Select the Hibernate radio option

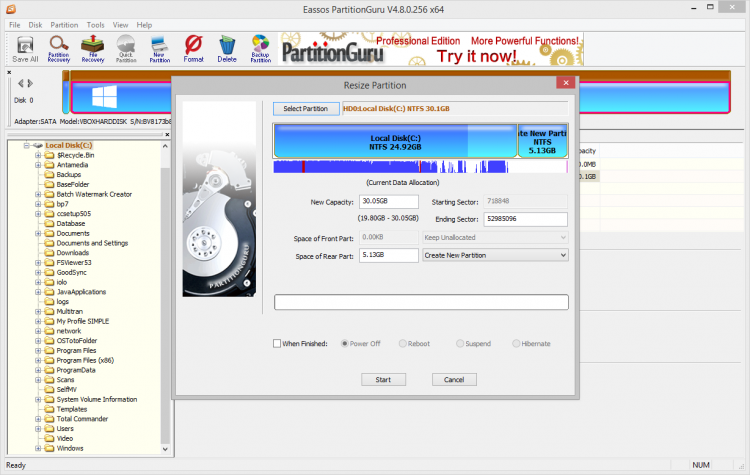[x=516, y=343]
